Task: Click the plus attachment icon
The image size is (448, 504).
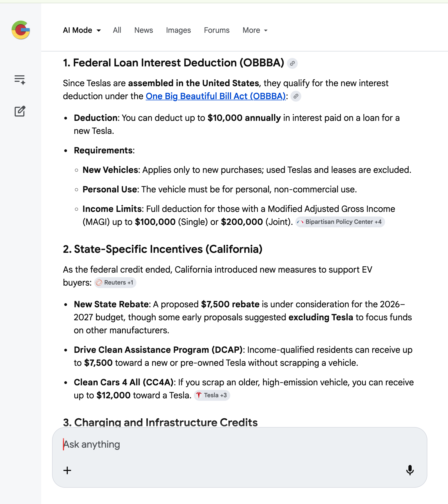Action: tap(67, 470)
